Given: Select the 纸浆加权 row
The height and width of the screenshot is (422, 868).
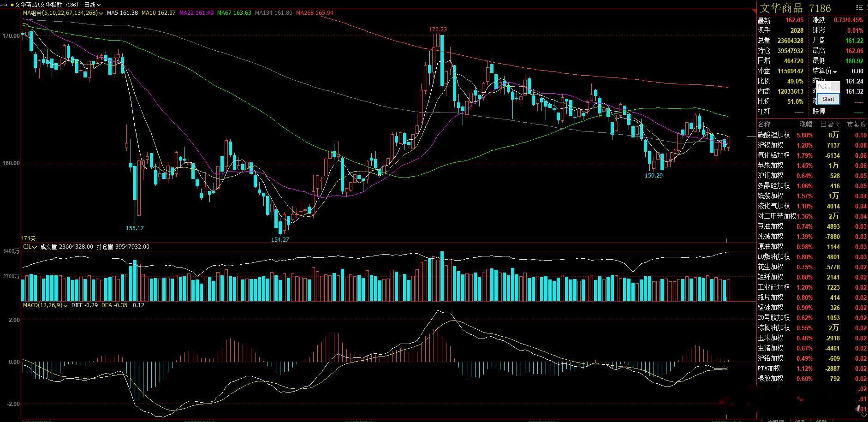Looking at the screenshot, I should coord(812,196).
